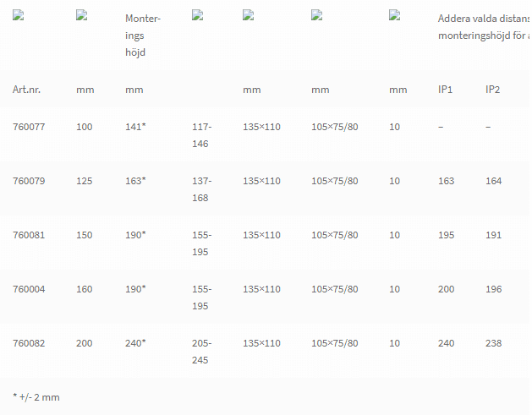Click the IP1 column header
Viewport: 532px width, 415px height.
tap(445, 90)
